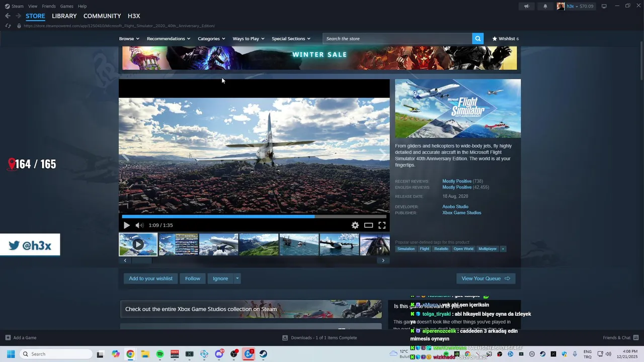Switch to the COMMUNITY tab

coord(102,16)
